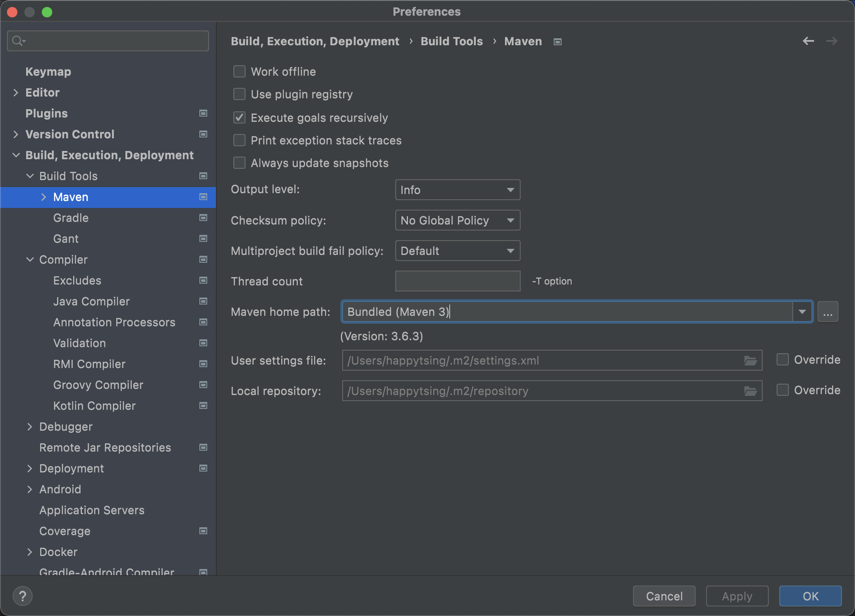Click project-level icon beside Compiler
The image size is (855, 616).
pyautogui.click(x=203, y=260)
